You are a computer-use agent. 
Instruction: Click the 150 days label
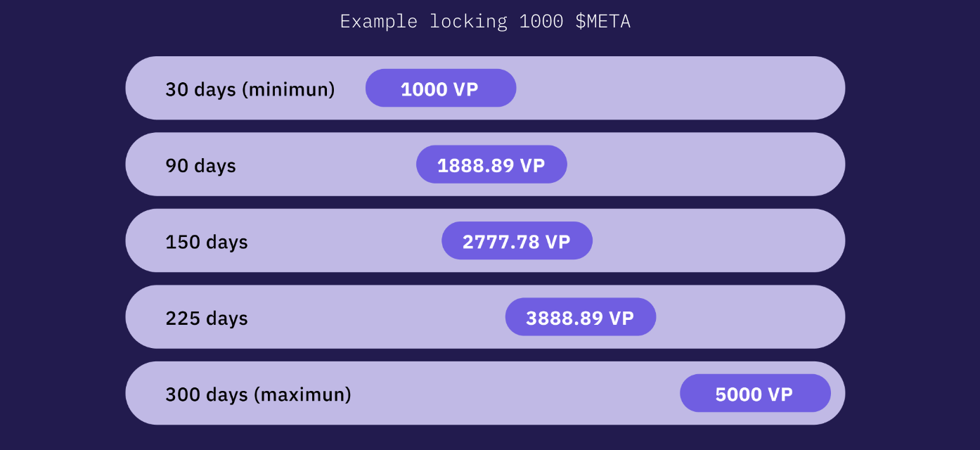tap(207, 242)
